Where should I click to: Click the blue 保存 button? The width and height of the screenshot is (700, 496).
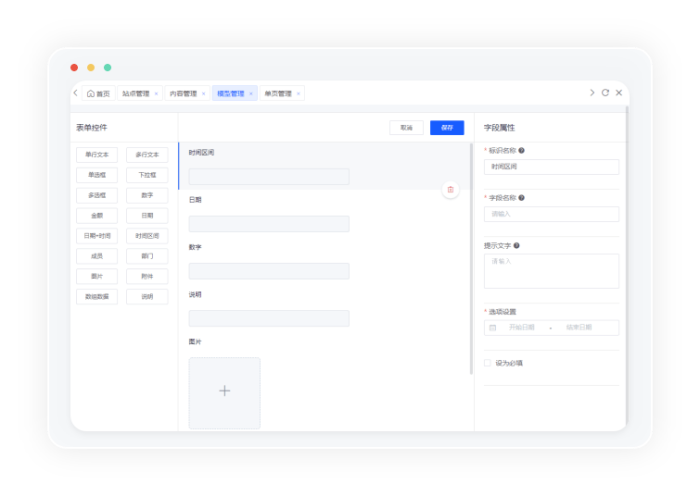(447, 128)
